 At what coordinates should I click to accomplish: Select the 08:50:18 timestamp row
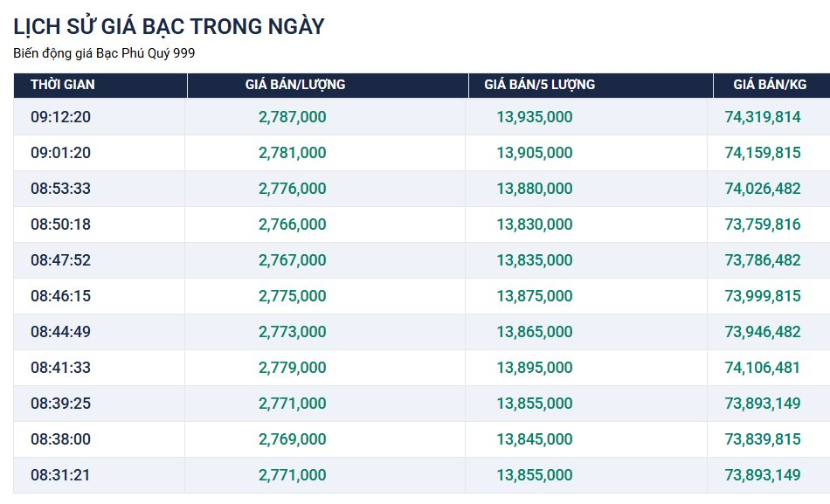pyautogui.click(x=60, y=224)
